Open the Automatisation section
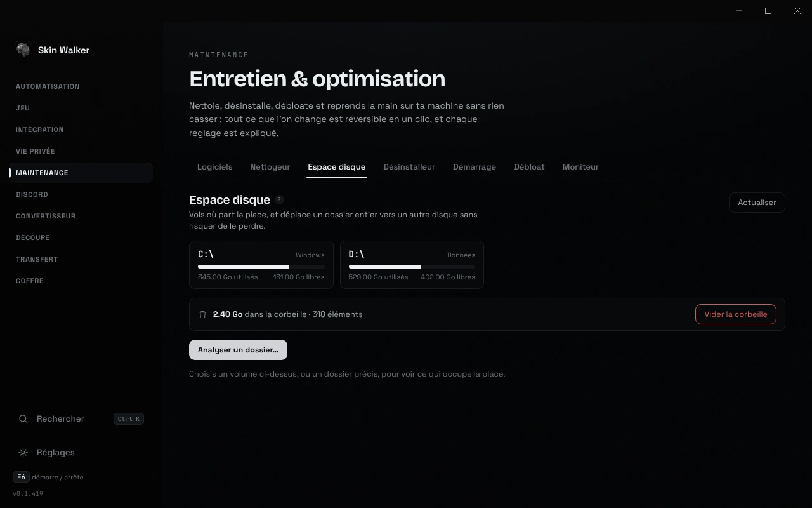The image size is (812, 508). [81, 86]
